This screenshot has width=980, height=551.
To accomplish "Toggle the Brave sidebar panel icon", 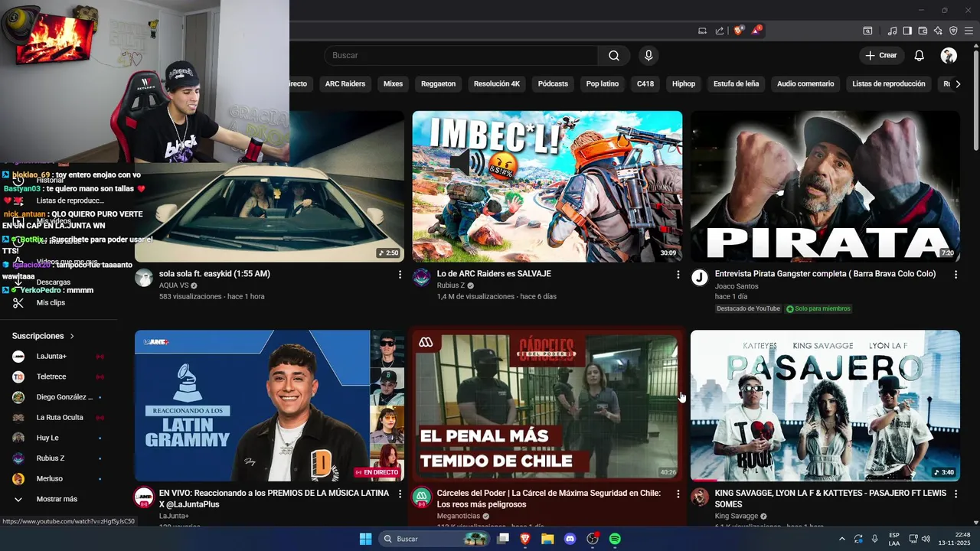I will coord(907,31).
